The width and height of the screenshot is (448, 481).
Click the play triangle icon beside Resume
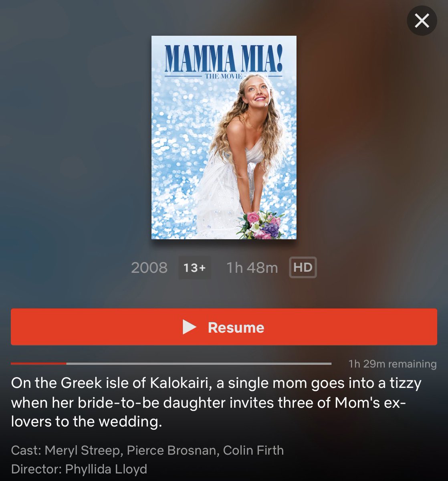pos(189,327)
